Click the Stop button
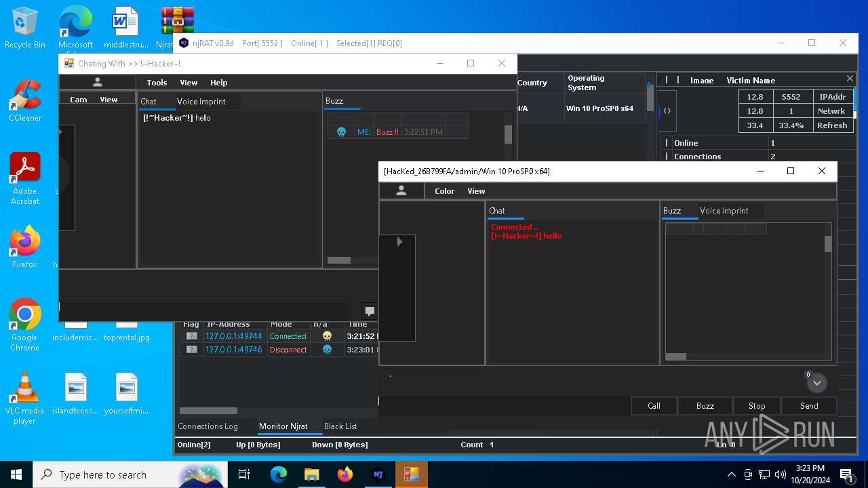868x488 pixels. (757, 406)
